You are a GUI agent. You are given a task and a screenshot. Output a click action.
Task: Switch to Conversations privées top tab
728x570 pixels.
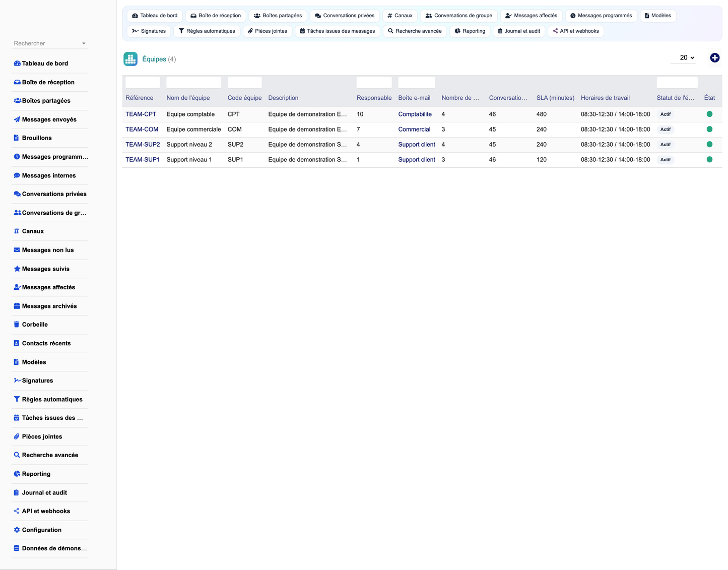pos(345,16)
